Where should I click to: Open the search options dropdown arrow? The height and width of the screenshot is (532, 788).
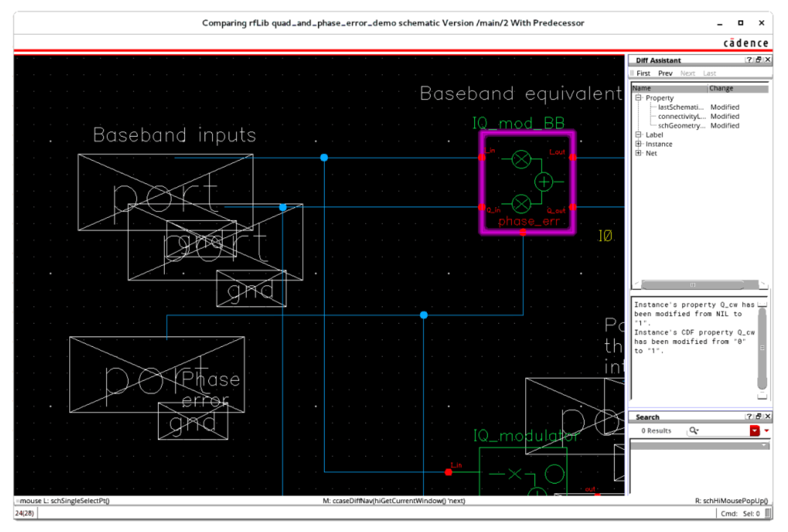766,430
